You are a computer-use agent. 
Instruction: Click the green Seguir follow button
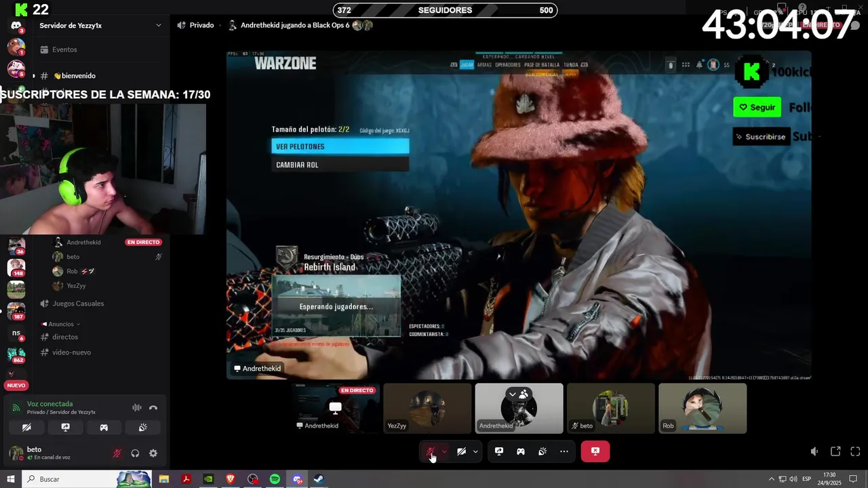coord(757,107)
